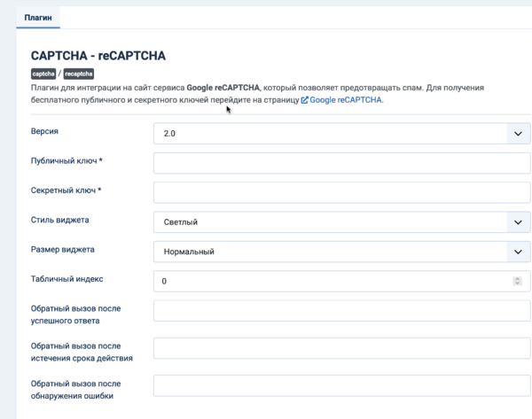
Task: Open the Стиль виджета dropdown chevron
Action: 518,222
